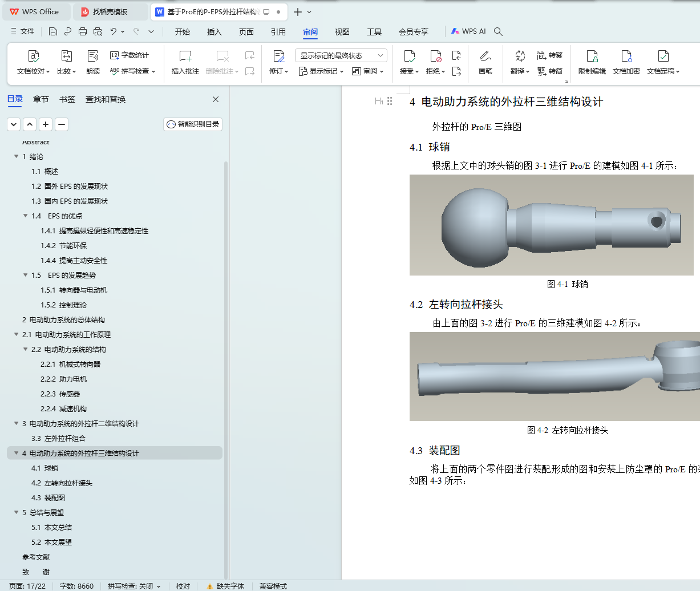Select 参考文献 outline entry
The image size is (700, 591).
click(x=36, y=557)
